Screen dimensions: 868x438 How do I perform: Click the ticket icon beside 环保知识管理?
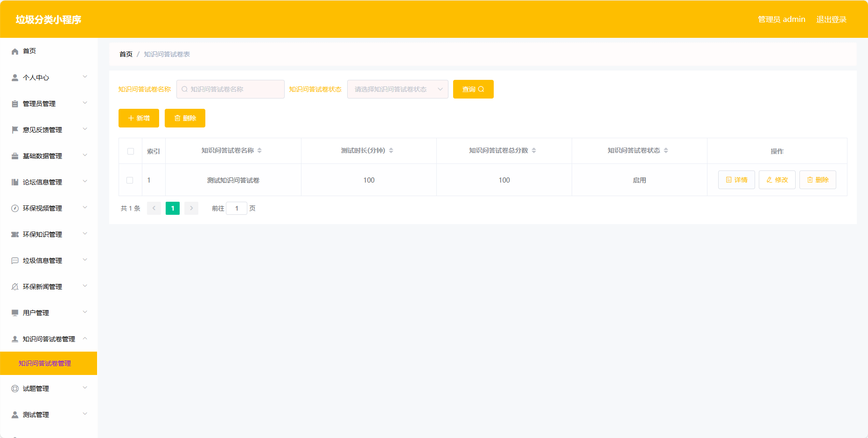click(15, 234)
